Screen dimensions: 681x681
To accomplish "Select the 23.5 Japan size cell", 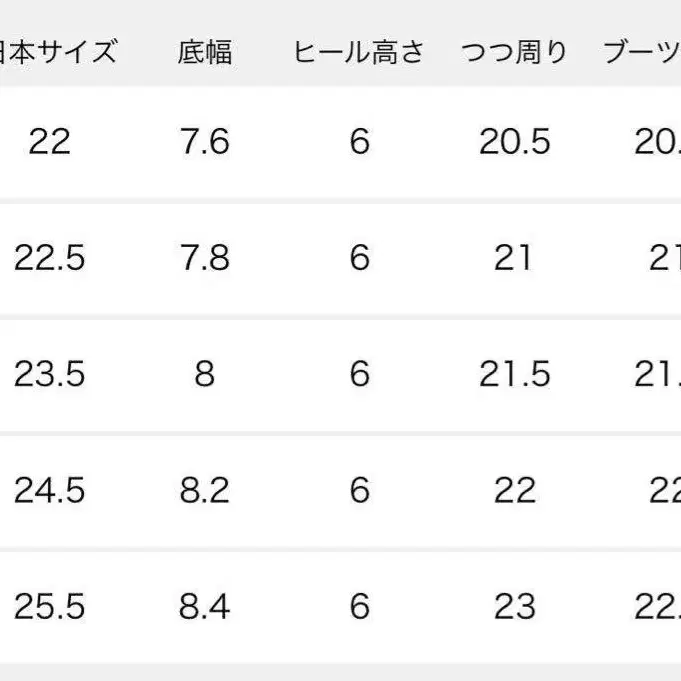I will [50, 374].
